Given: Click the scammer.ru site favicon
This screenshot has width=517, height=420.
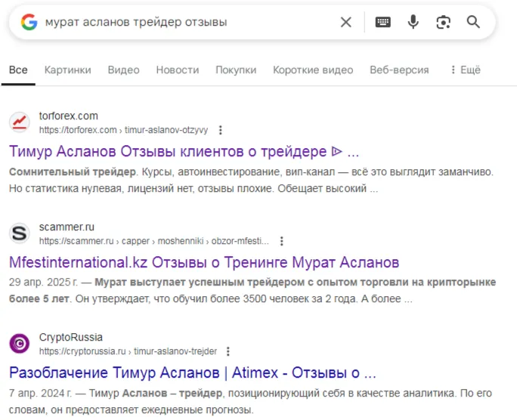Looking at the screenshot, I should [20, 233].
